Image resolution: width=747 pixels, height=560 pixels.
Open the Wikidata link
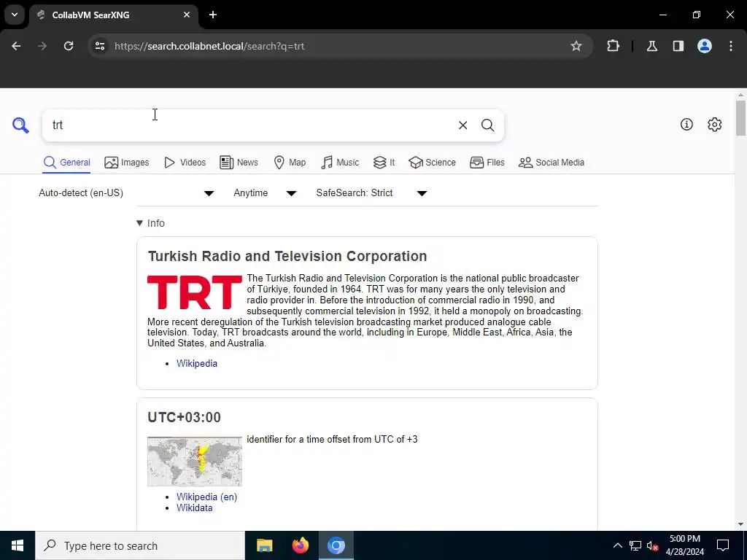[x=194, y=508]
